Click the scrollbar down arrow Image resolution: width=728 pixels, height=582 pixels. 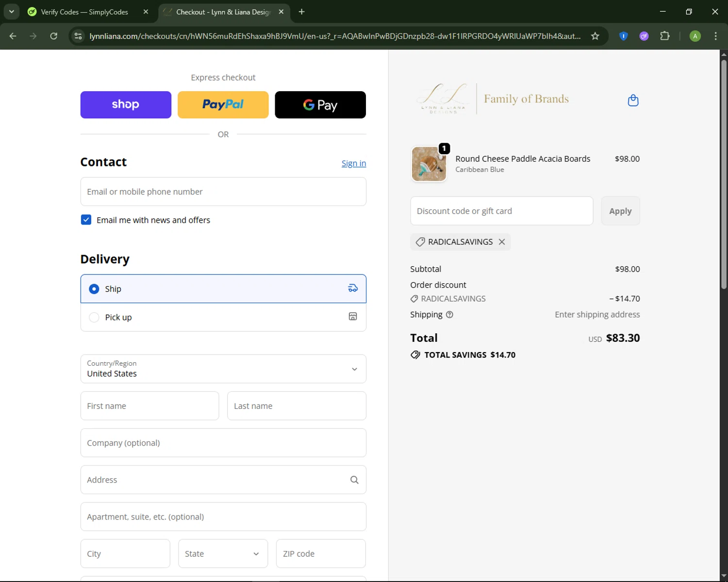pos(724,576)
